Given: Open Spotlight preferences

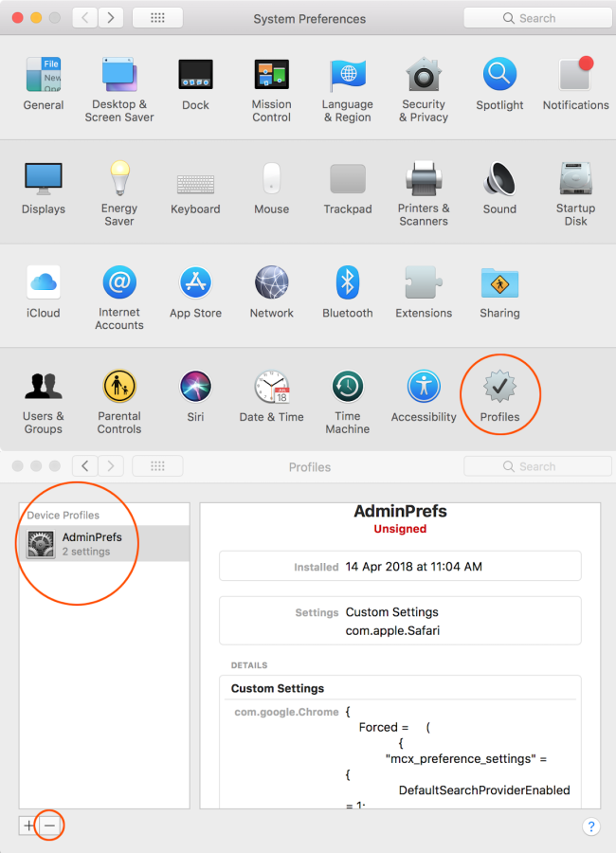Looking at the screenshot, I should pyautogui.click(x=499, y=84).
